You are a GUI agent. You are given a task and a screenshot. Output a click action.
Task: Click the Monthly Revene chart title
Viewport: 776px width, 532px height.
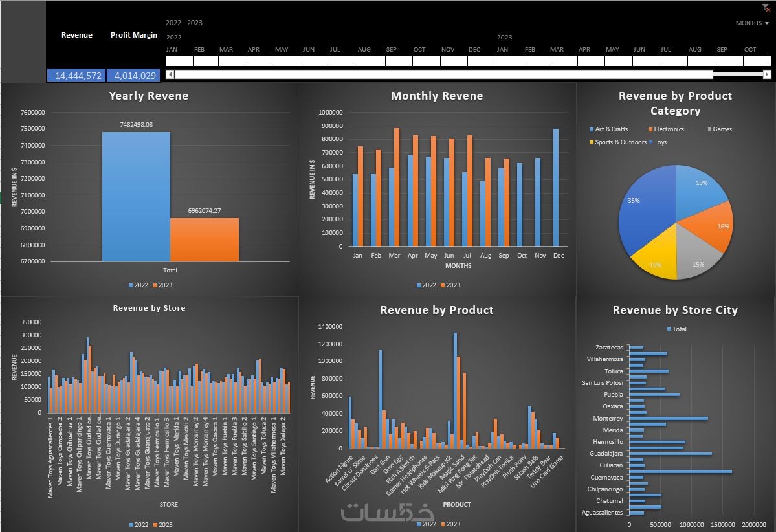click(x=436, y=96)
